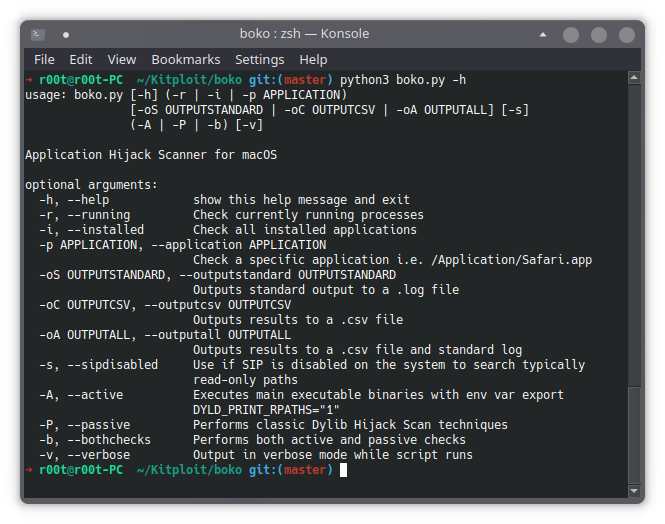
Task: Click the '-r, --running' option text
Action: [85, 215]
